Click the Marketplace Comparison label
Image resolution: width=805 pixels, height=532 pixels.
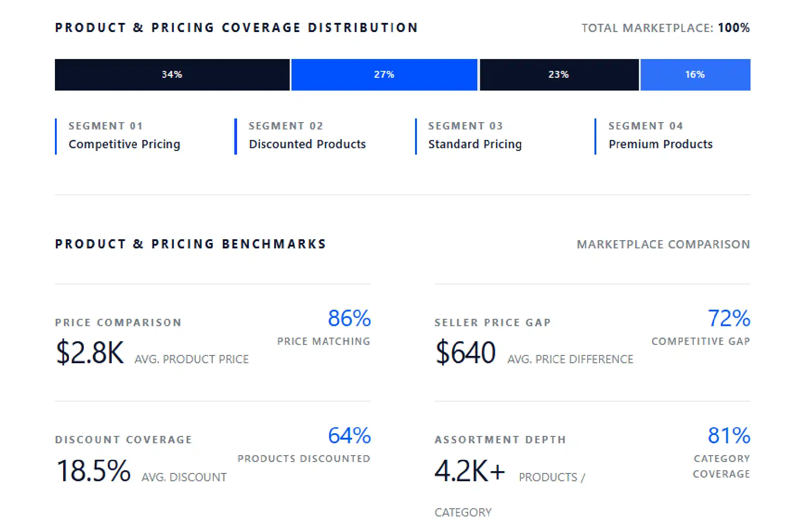pyautogui.click(x=663, y=244)
